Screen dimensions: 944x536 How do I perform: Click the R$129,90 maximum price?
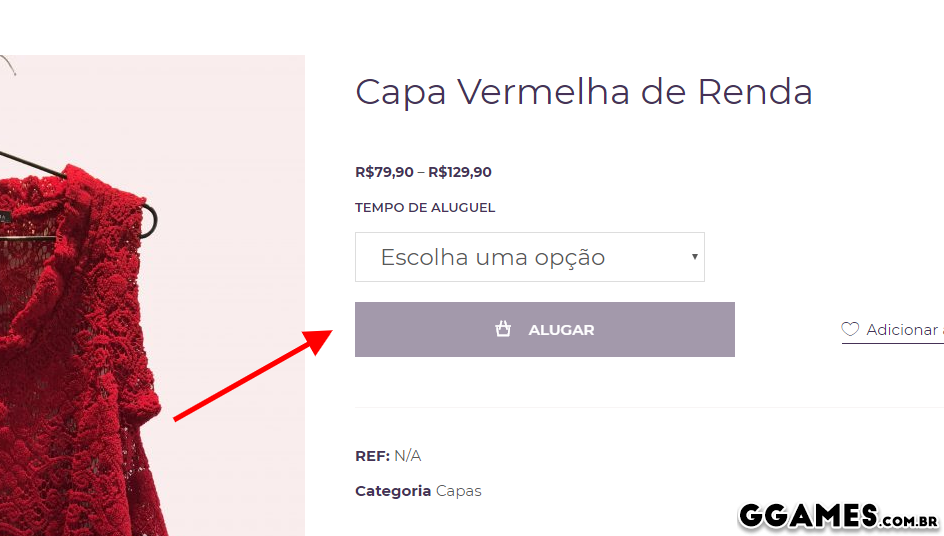click(x=460, y=172)
